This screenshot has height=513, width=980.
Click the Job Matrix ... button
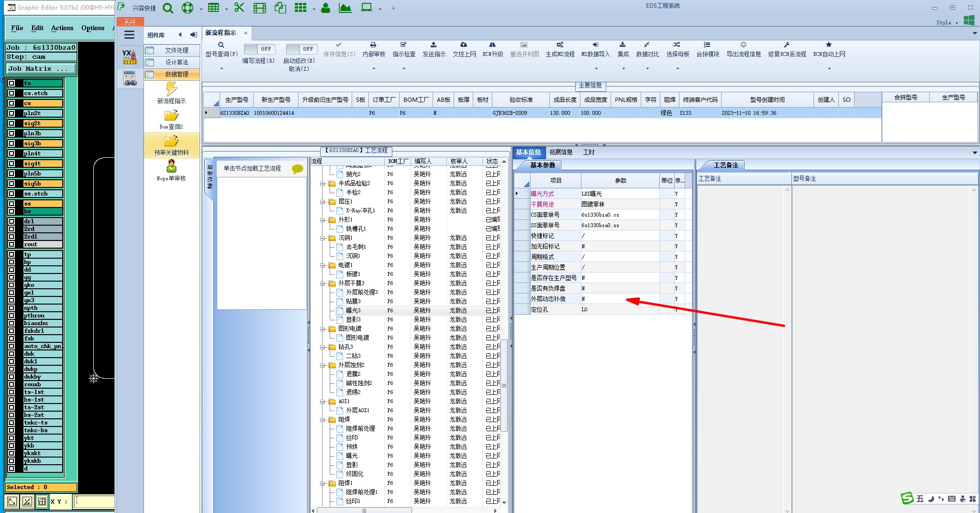(41, 69)
